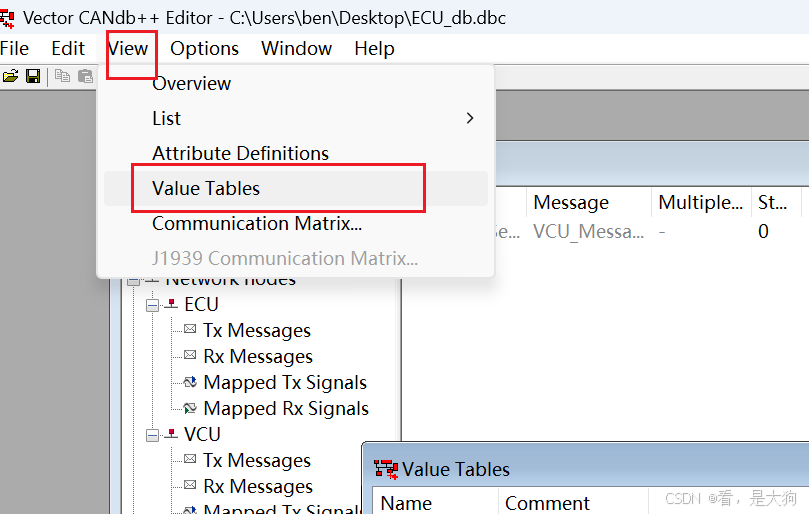Click envelope icon of VCU Tx Messages
This screenshot has height=514, width=809.
click(x=190, y=459)
